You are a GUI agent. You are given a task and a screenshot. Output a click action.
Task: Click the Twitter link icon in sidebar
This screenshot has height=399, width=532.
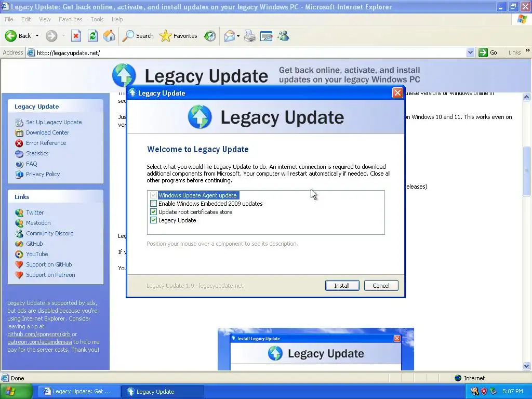(x=19, y=212)
